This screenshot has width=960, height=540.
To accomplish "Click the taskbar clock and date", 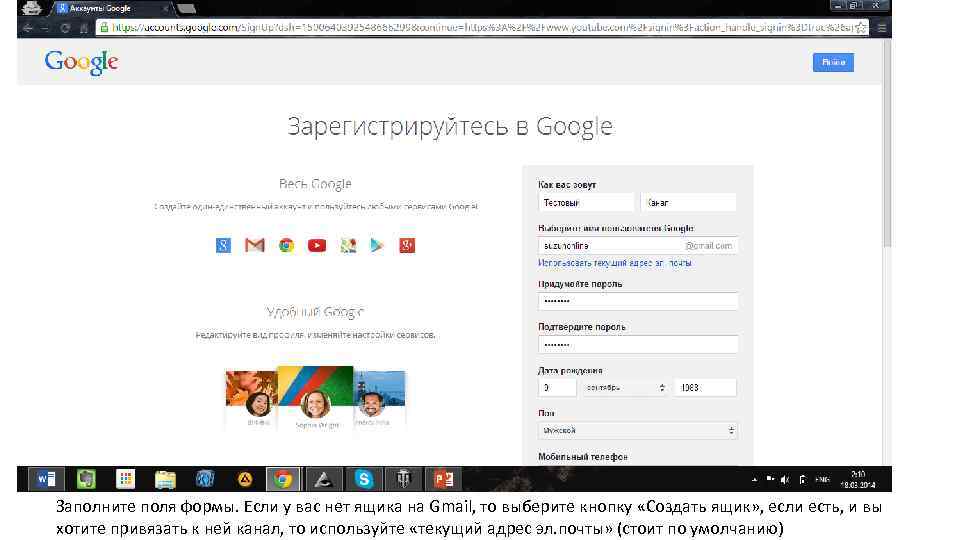I will (858, 479).
